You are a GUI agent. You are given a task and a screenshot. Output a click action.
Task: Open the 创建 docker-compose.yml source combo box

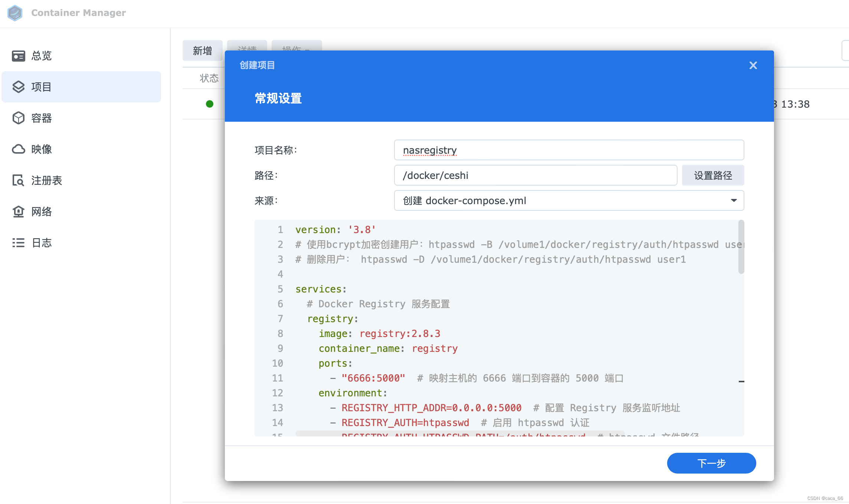(x=557, y=200)
